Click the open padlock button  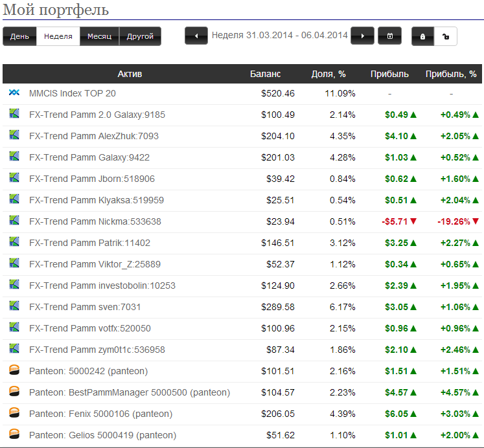tap(445, 36)
